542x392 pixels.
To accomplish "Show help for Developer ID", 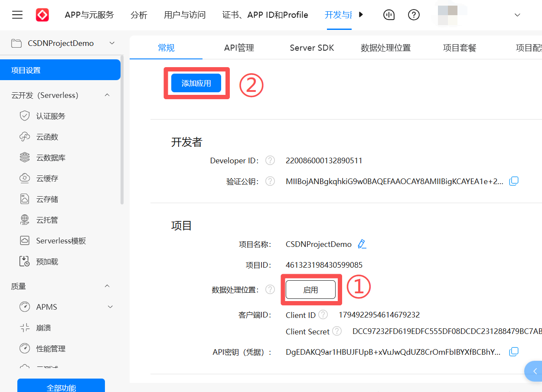I will coord(270,161).
